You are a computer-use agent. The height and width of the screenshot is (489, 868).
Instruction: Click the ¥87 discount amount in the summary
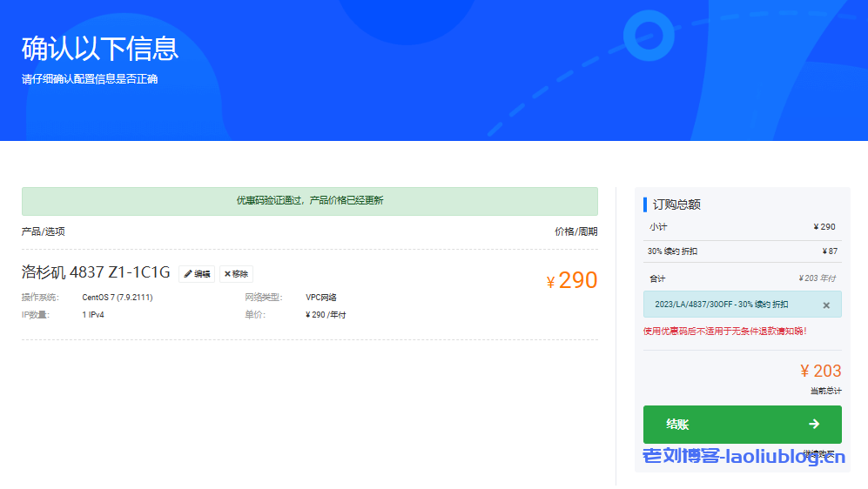pyautogui.click(x=828, y=251)
